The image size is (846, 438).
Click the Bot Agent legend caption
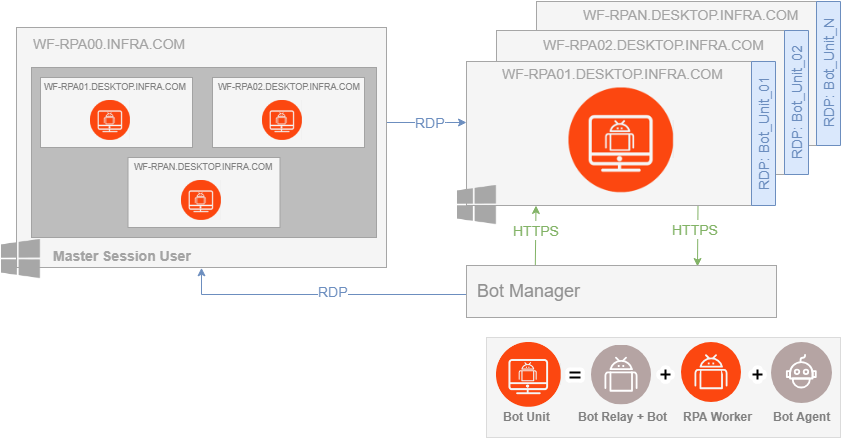click(x=802, y=417)
